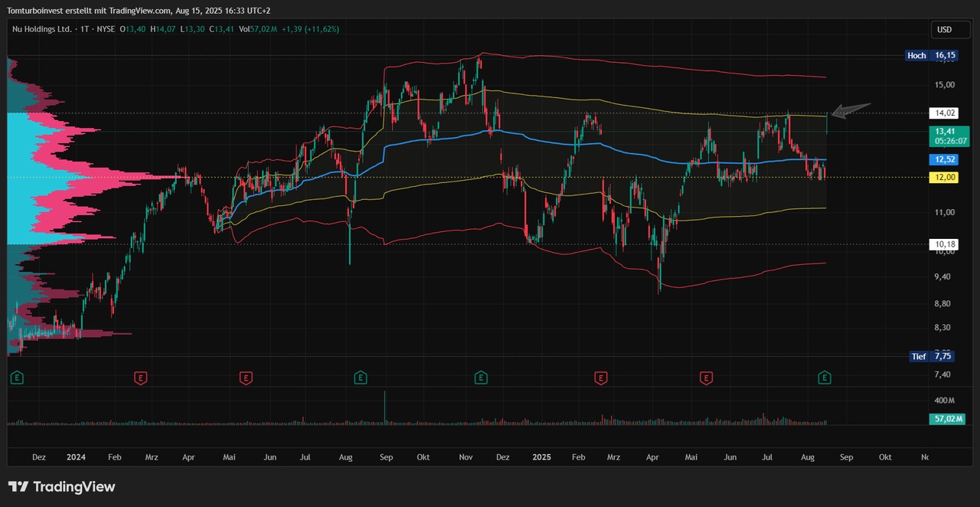Click the yellow 12,00 price label
Image resolution: width=980 pixels, height=507 pixels.
point(944,177)
